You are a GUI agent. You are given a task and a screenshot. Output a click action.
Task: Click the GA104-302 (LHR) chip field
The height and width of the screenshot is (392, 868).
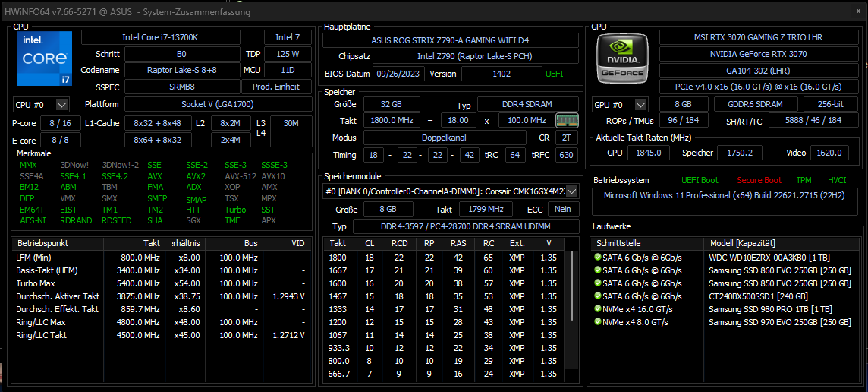758,71
